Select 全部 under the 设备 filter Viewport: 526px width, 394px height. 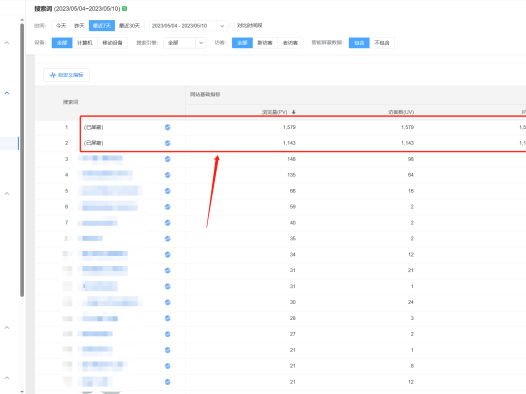coord(62,43)
